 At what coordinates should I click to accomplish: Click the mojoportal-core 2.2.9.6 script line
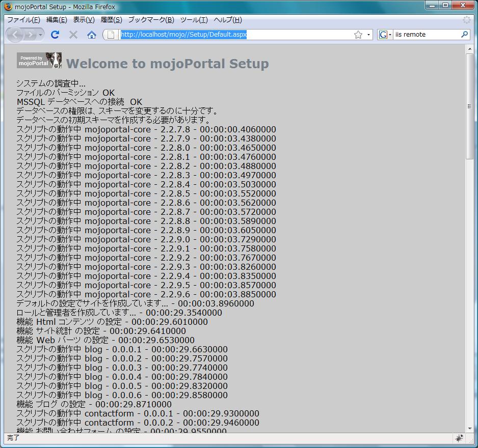146,294
